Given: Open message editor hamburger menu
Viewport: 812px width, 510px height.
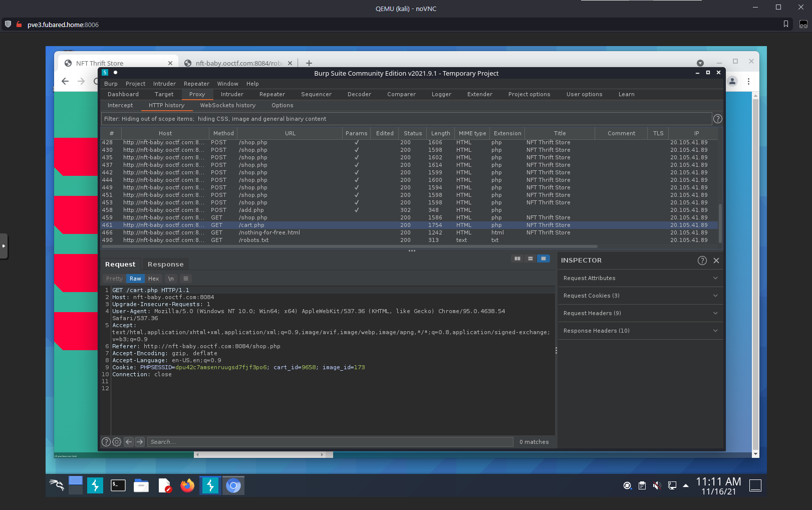Looking at the screenshot, I should [x=186, y=279].
